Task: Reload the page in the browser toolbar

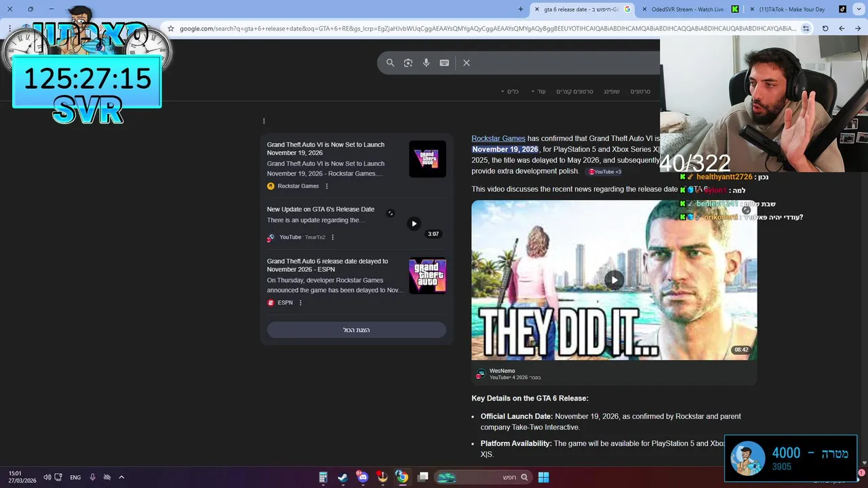Action: pos(825,28)
